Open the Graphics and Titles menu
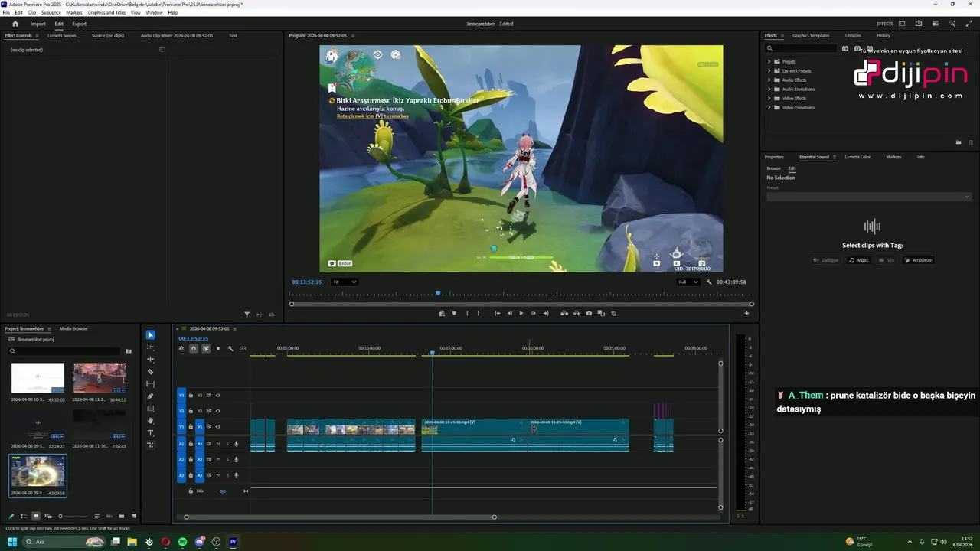Screen dimensions: 980x551 [x=106, y=13]
